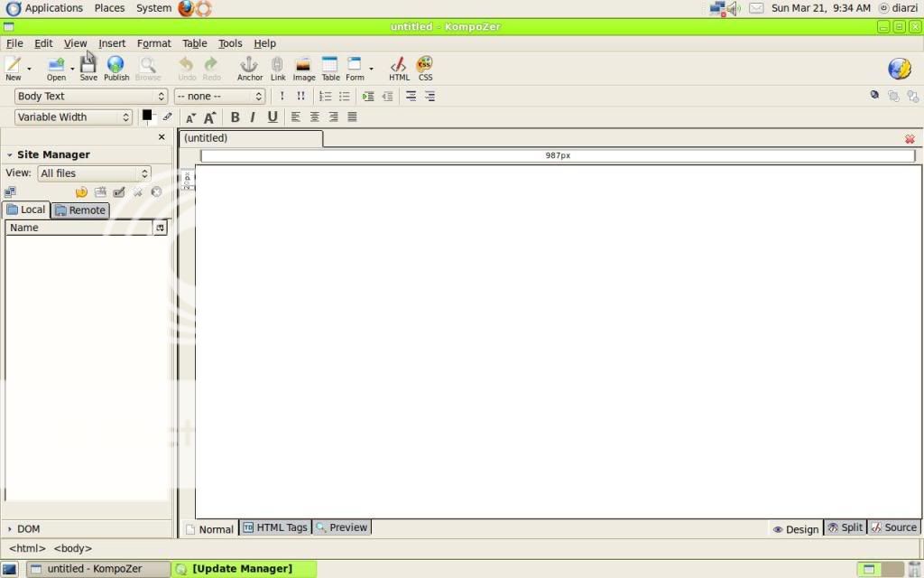Publish the page with the globe icon

116,68
